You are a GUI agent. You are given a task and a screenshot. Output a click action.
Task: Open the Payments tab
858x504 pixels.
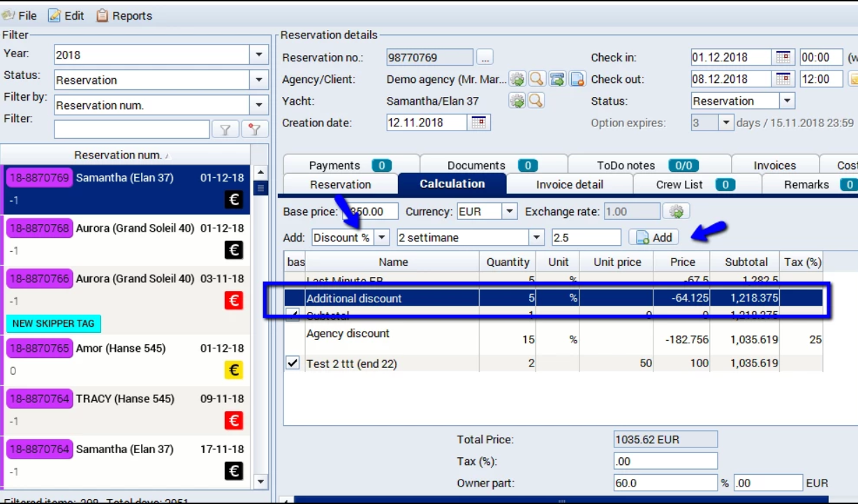(x=350, y=165)
